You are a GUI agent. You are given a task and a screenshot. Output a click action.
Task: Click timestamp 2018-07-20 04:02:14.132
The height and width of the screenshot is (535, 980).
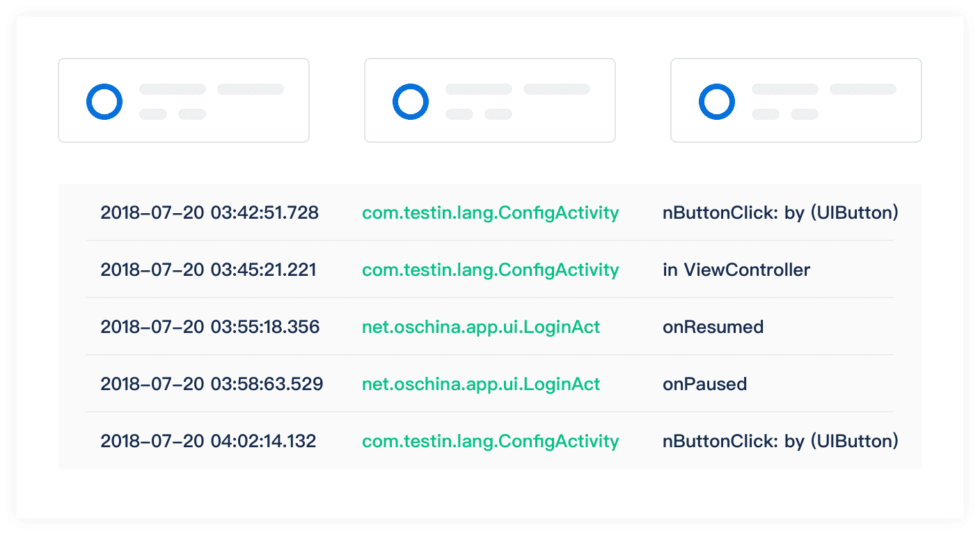coord(208,441)
